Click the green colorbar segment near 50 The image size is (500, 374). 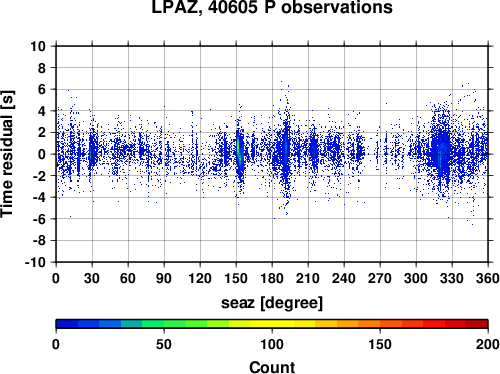pos(164,324)
